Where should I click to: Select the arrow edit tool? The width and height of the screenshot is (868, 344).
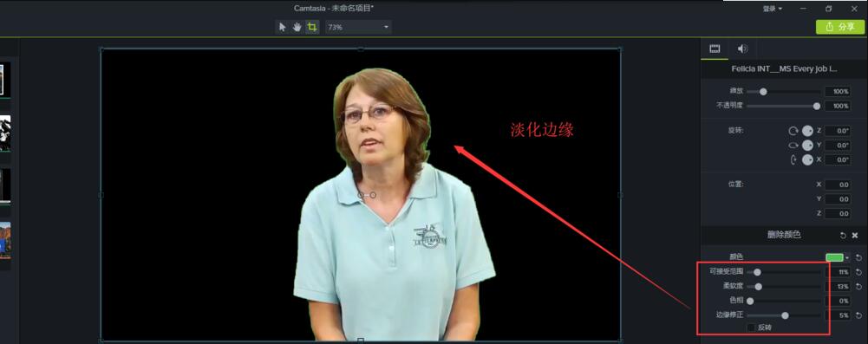click(x=283, y=27)
